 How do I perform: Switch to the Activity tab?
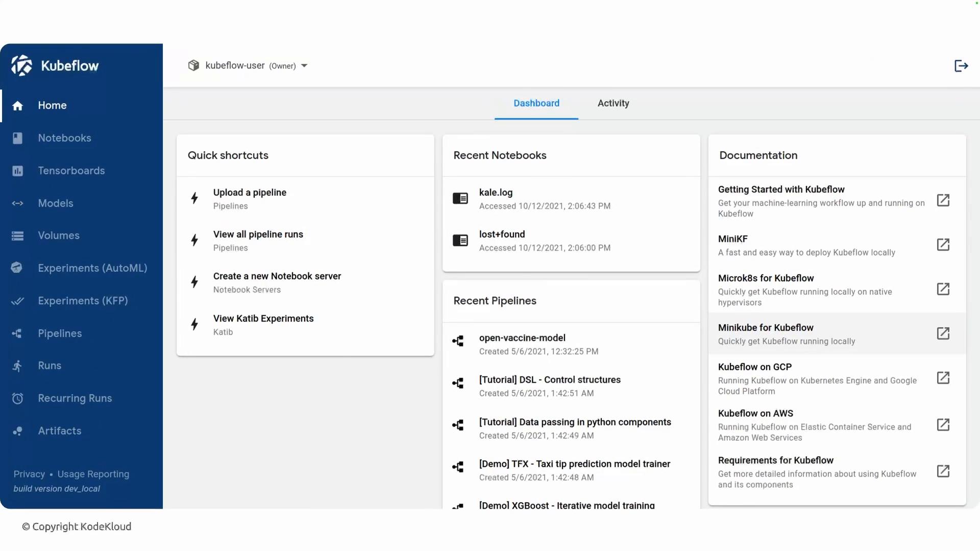point(614,104)
